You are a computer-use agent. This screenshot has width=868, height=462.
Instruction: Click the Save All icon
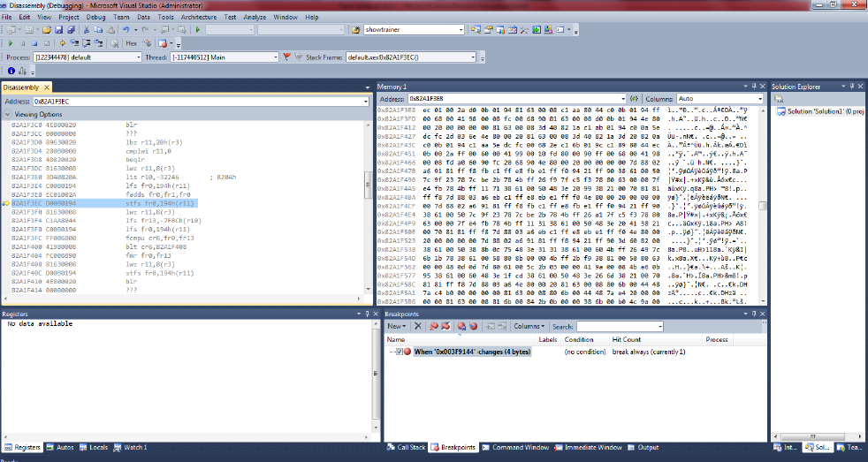coord(70,29)
